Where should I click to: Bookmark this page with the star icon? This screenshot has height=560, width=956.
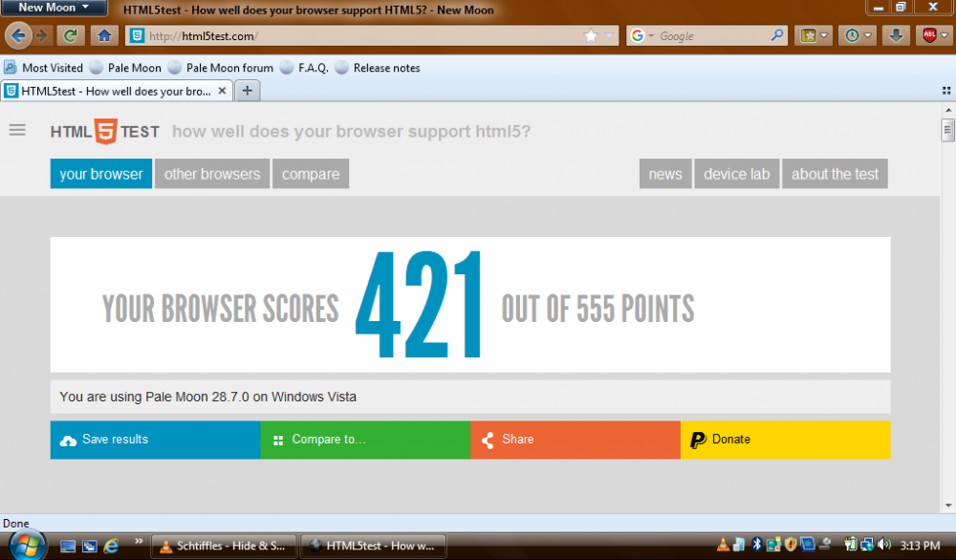coord(591,34)
